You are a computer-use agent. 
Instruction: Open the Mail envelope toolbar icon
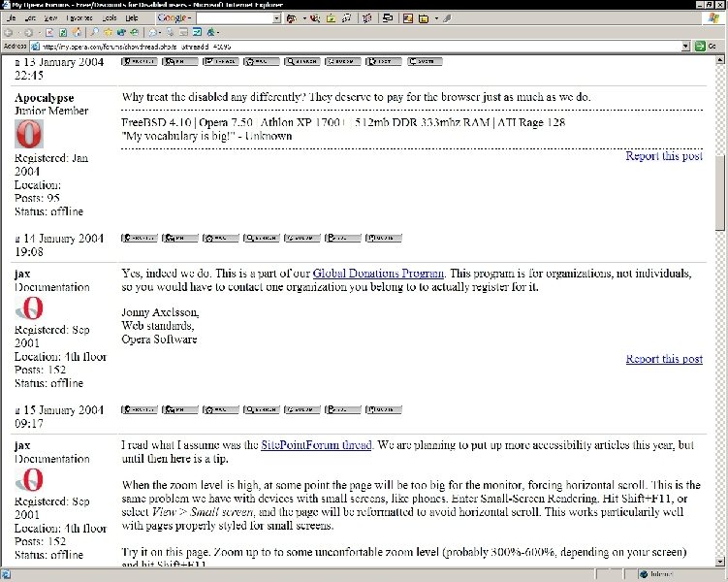point(153,33)
